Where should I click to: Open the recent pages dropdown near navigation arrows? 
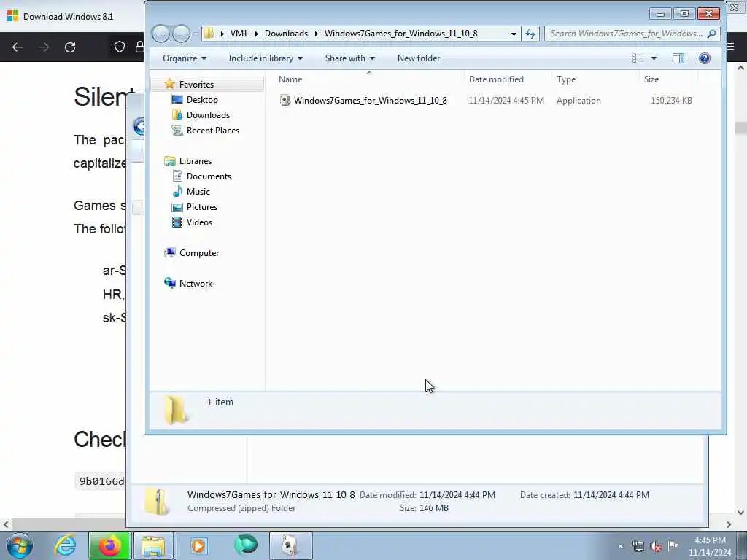coord(195,34)
